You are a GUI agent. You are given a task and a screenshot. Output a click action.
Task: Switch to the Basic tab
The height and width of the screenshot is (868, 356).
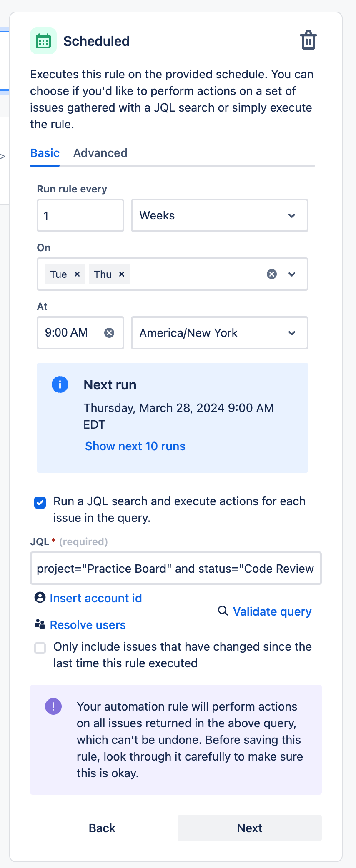[45, 153]
